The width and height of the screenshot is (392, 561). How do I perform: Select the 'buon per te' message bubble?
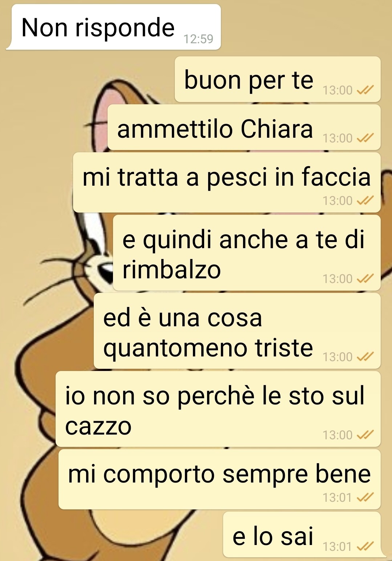click(278, 80)
